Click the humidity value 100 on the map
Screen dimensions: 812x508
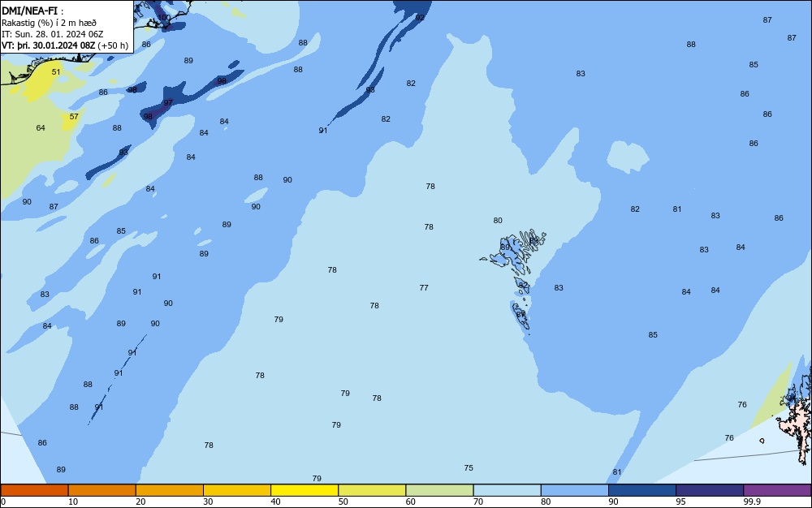(x=164, y=18)
